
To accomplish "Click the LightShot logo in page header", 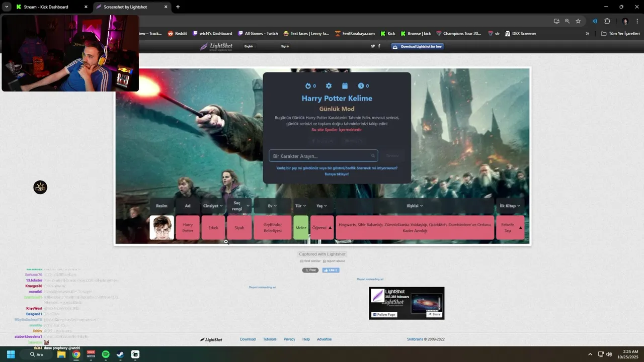I will point(216,46).
